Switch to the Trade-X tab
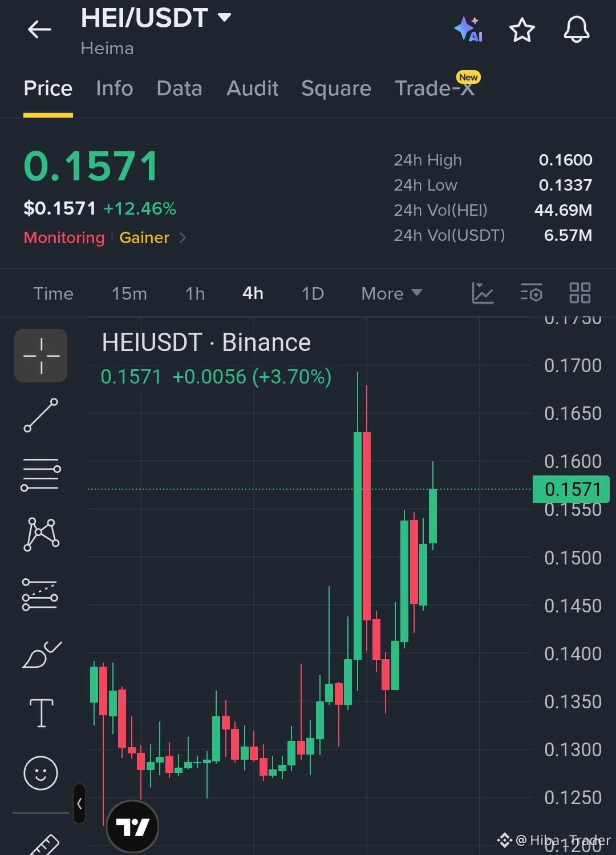616x855 pixels. [435, 88]
